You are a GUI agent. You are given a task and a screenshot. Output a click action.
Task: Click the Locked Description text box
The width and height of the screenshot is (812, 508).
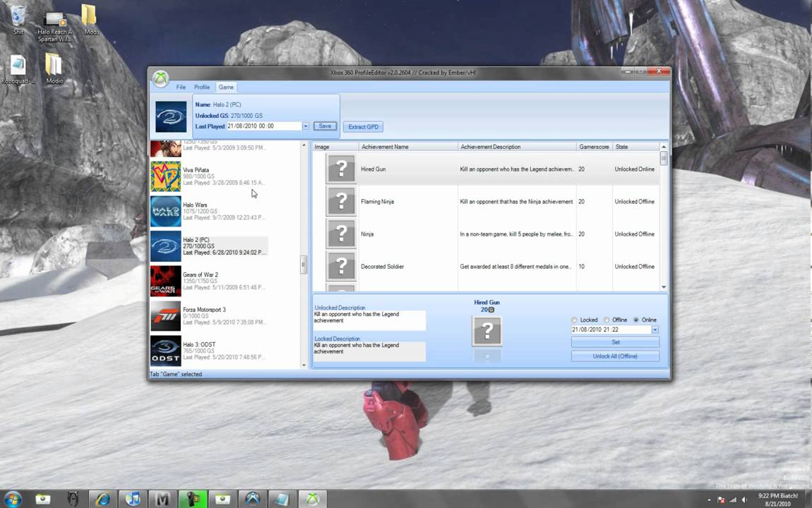369,351
